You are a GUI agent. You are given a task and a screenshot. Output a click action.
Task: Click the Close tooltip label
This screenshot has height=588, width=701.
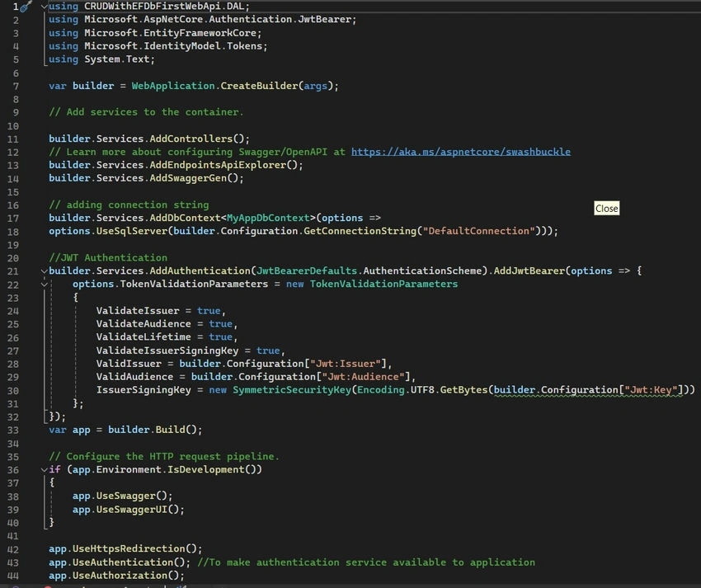tap(607, 209)
